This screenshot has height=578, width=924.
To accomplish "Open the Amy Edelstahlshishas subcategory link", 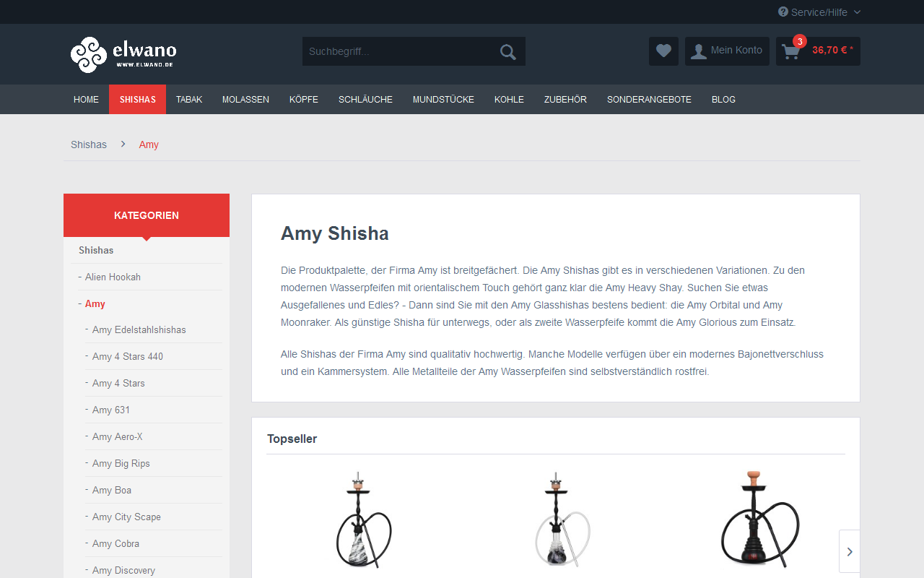I will [139, 330].
